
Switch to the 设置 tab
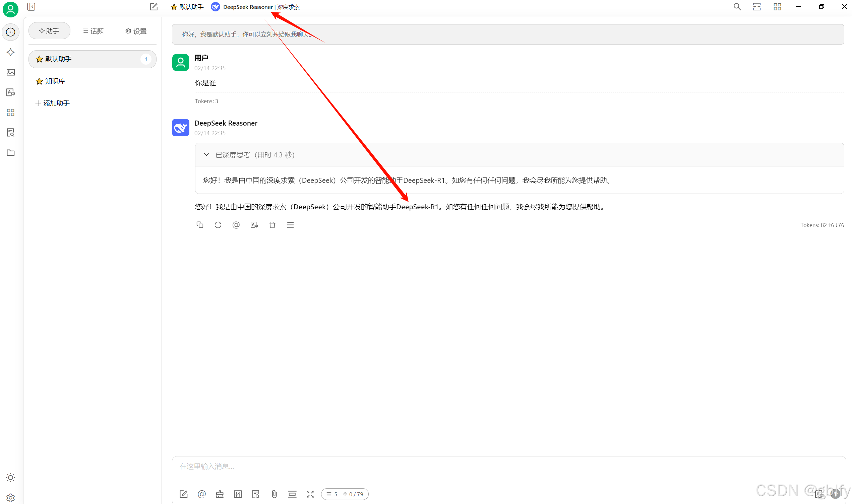tap(136, 31)
